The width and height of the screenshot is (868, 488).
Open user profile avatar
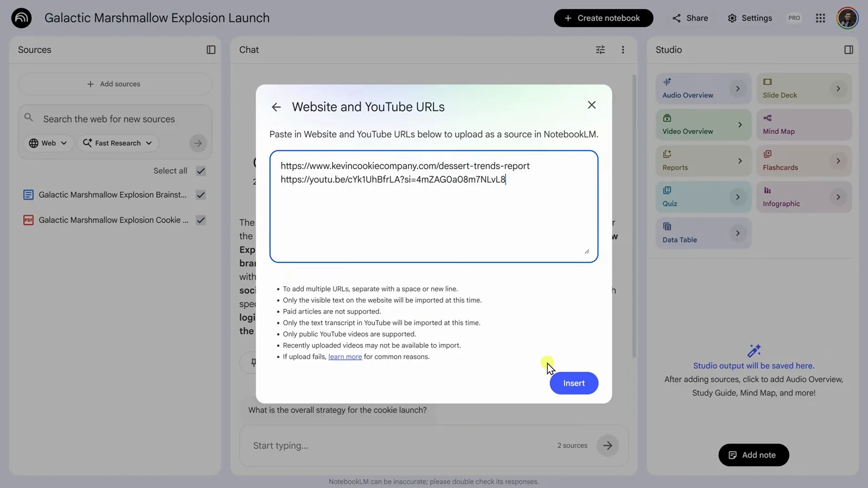click(847, 18)
